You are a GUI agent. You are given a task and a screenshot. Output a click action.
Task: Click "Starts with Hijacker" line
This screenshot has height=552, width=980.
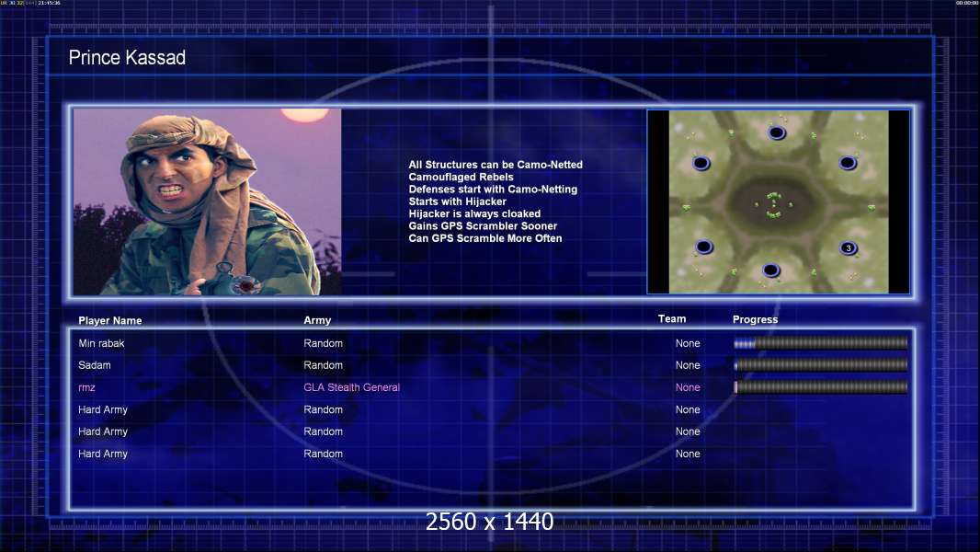click(458, 201)
